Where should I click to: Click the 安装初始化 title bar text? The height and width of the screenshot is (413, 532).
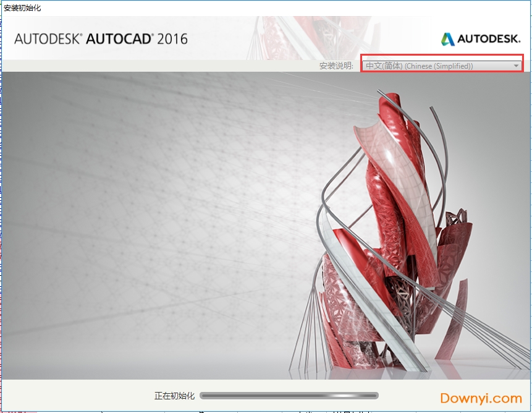coord(23,7)
